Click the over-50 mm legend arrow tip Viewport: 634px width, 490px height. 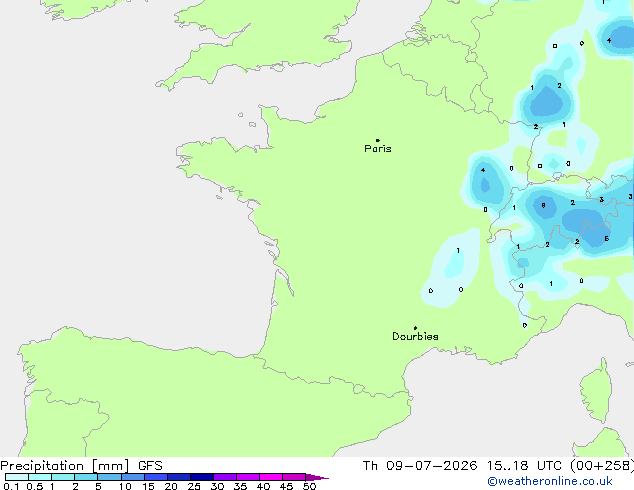(317, 477)
